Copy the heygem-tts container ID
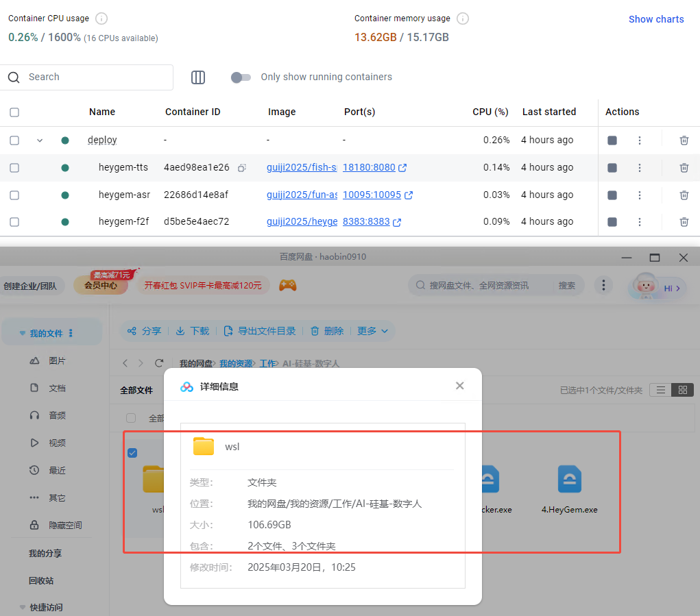700x616 pixels. click(x=242, y=168)
